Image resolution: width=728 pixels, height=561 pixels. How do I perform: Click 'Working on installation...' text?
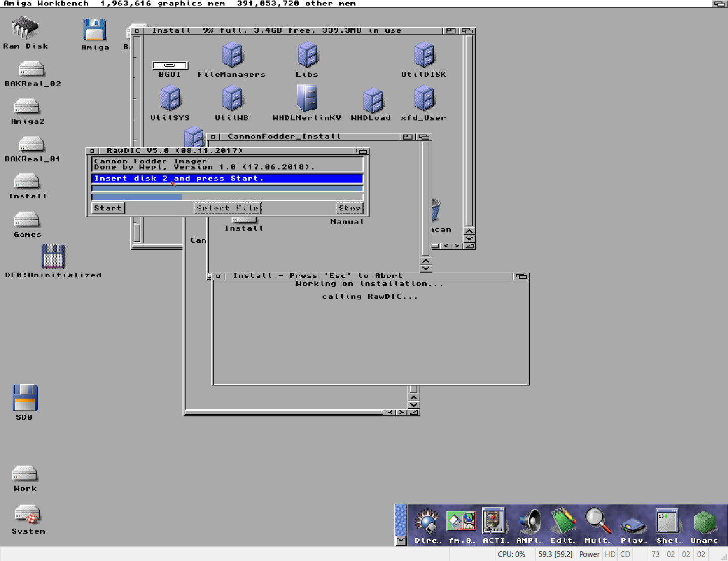[370, 283]
